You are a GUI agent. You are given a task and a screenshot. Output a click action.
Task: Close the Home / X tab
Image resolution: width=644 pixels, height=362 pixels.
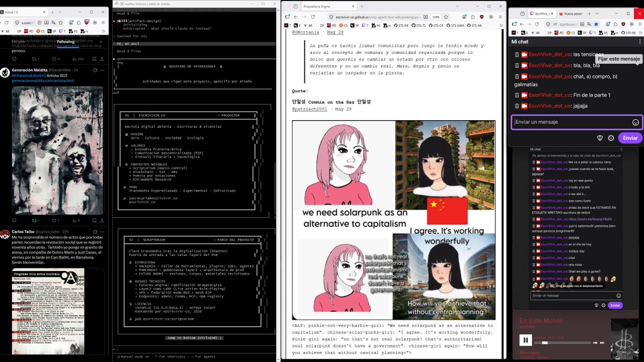[x=44, y=12]
